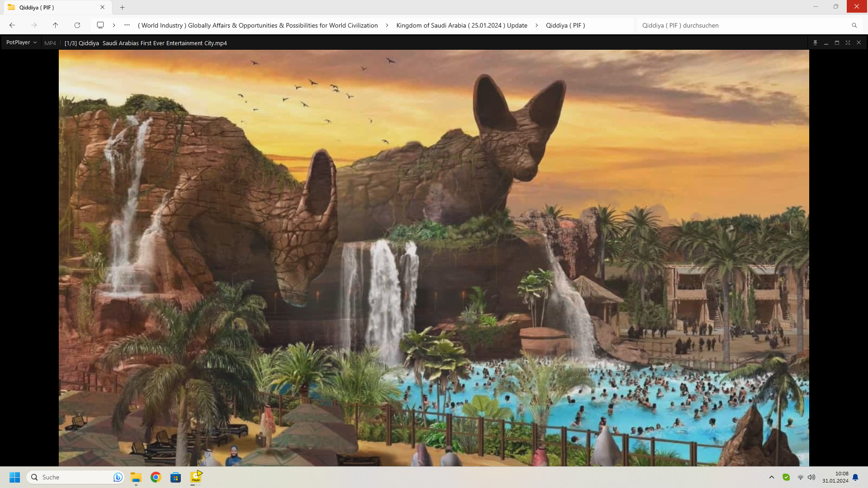This screenshot has height=488, width=868.
Task: Maximize the PotPlayer window
Action: coord(837,43)
